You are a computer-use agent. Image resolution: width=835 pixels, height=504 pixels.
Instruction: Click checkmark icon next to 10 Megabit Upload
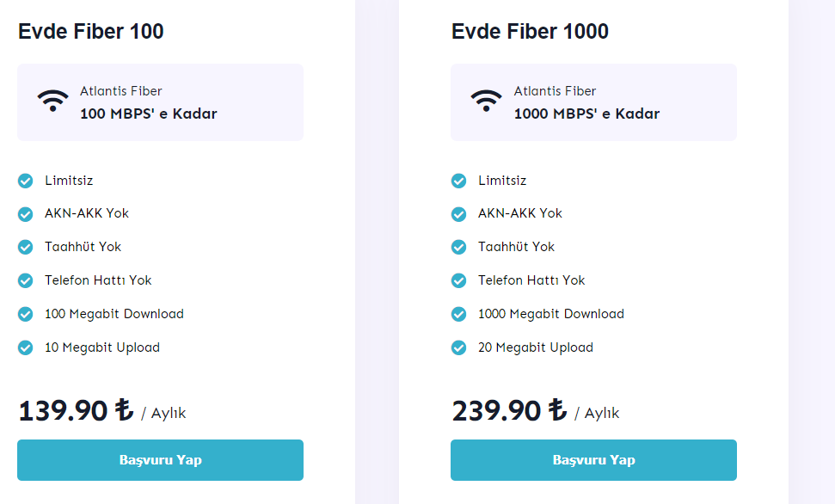pos(26,347)
